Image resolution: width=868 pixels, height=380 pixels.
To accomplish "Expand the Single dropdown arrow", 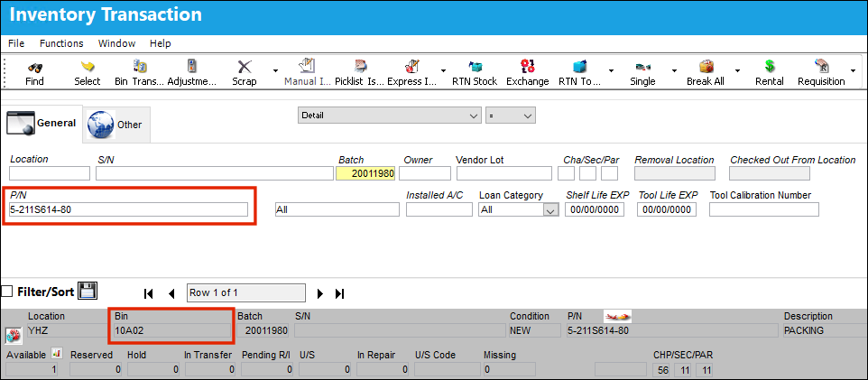I will [674, 70].
